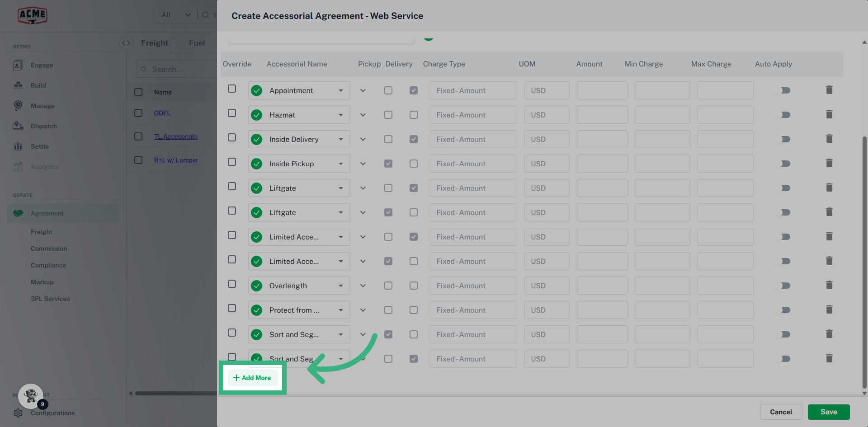Open Commission in the sidebar menu
Screen dimensions: 868x427
point(49,249)
